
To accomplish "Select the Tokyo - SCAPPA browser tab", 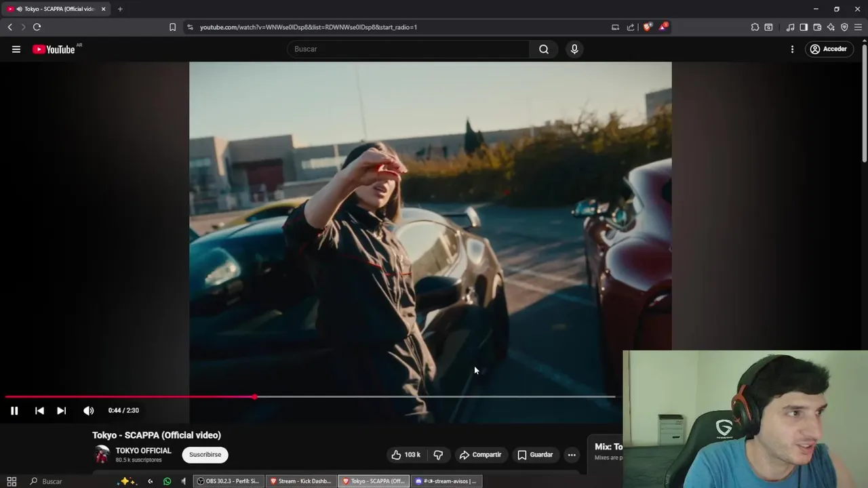I will point(57,9).
